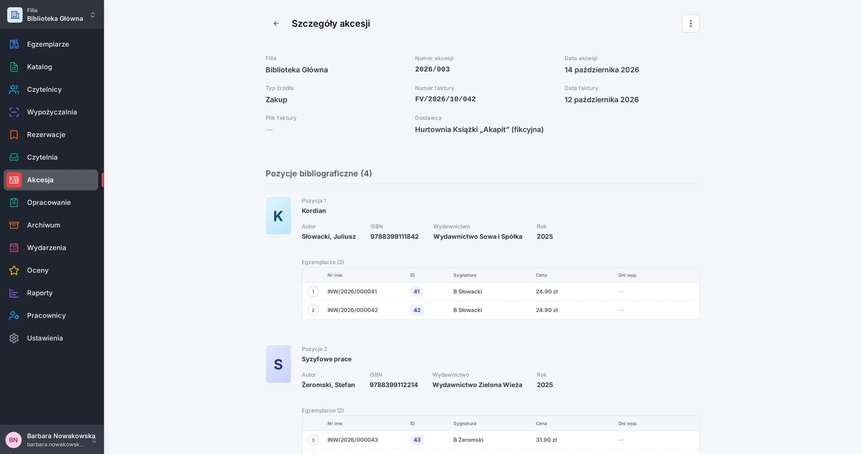Click invoice number FV/2026/10/042

point(445,99)
